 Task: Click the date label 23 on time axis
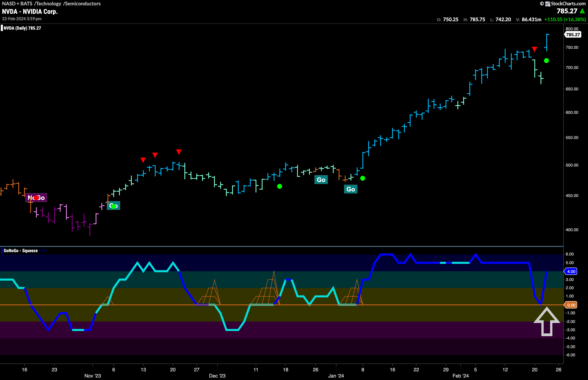pyautogui.click(x=54, y=370)
